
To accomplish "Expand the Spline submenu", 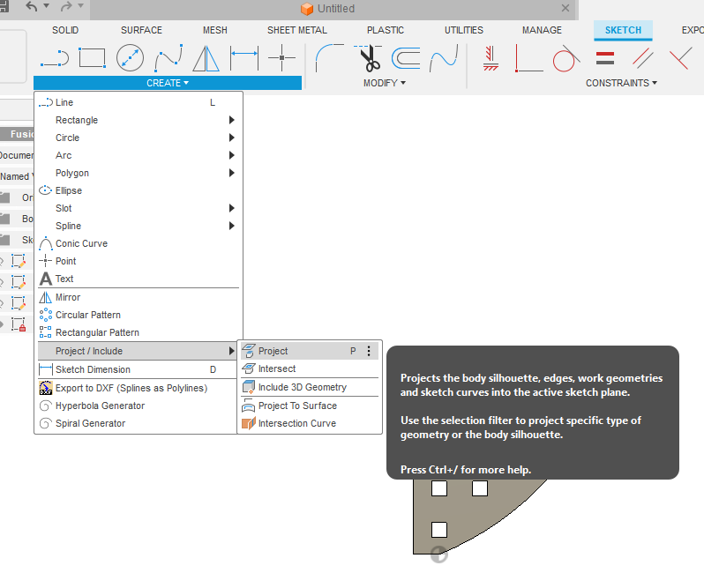I will [x=139, y=226].
